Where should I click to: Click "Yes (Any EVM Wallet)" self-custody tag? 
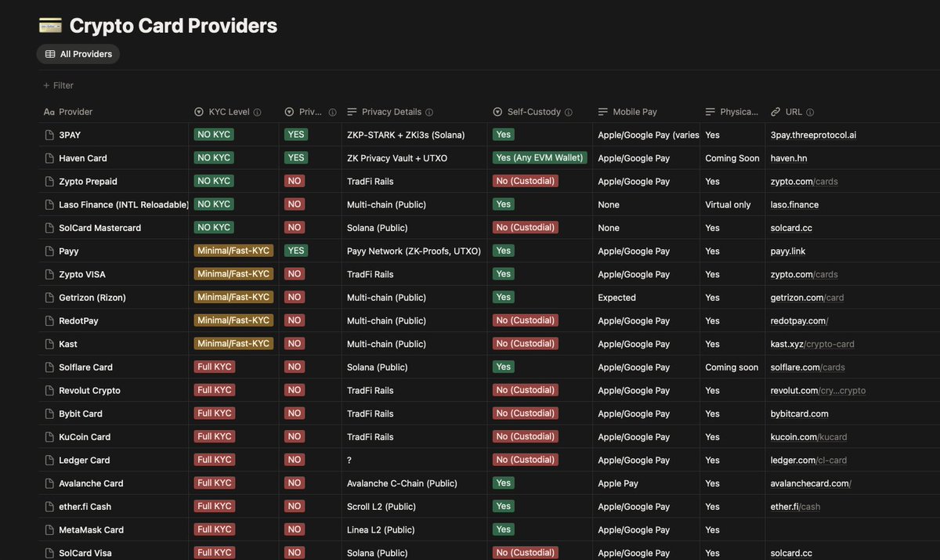(540, 158)
